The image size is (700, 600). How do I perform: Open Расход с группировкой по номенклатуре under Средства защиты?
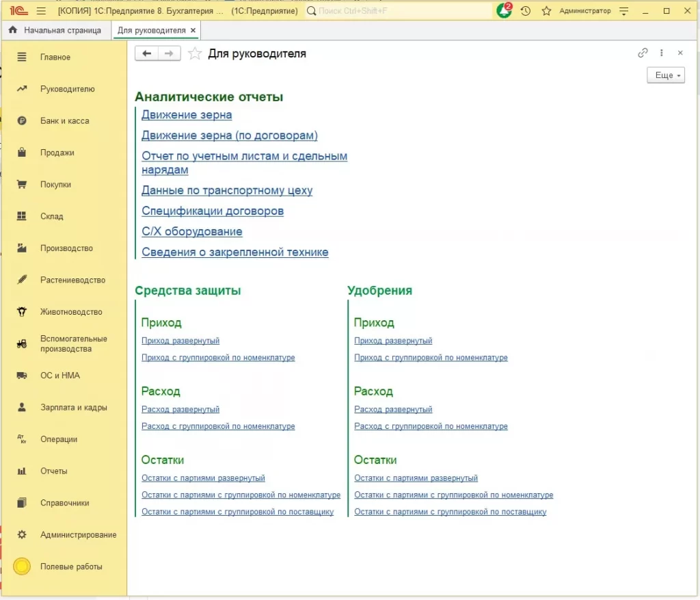click(x=218, y=426)
